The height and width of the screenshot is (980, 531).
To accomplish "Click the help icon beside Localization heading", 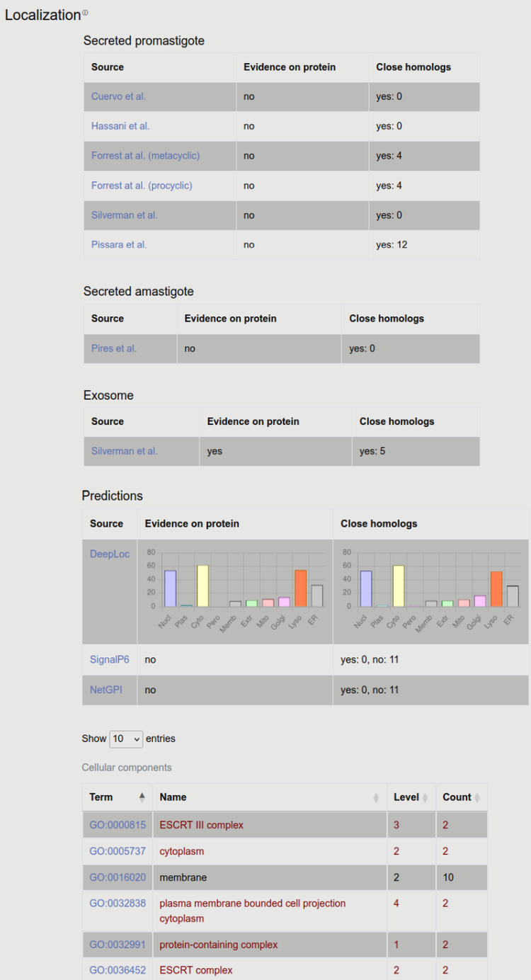I will point(86,13).
